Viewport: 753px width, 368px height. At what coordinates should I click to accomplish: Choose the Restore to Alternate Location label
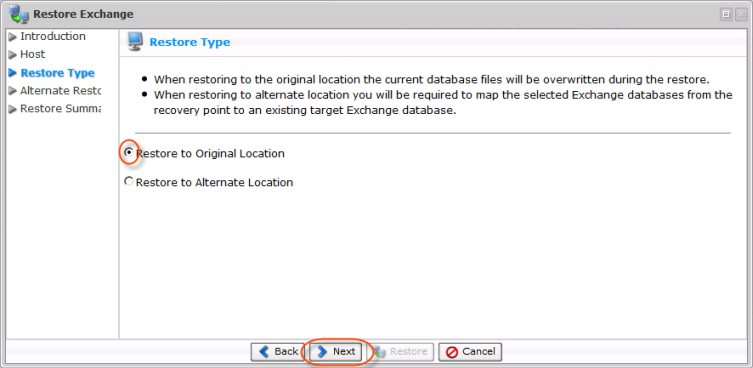[214, 183]
